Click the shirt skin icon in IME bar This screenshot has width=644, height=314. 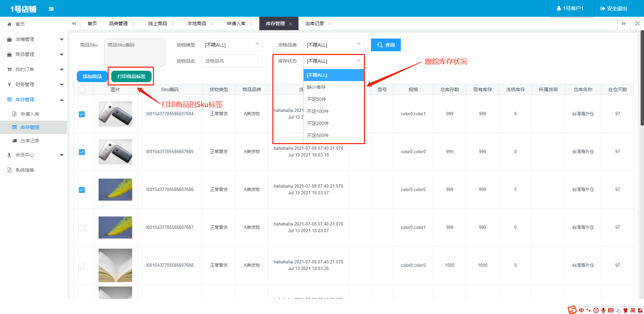(626, 310)
